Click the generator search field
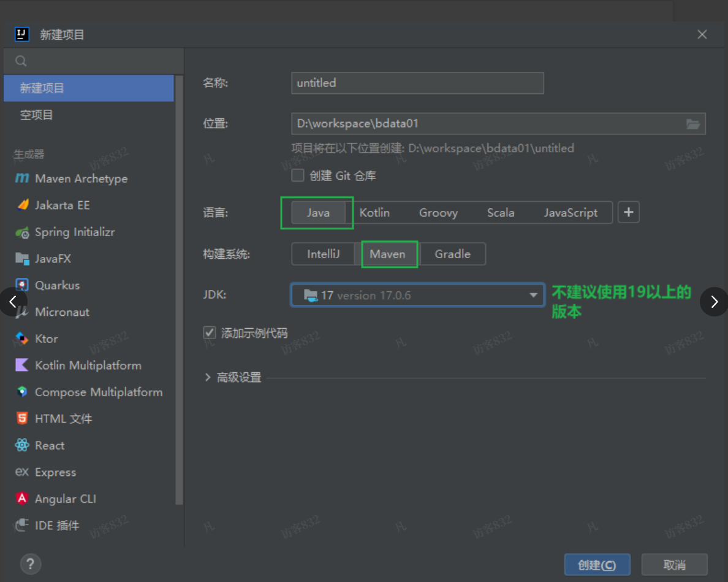 [x=94, y=61]
